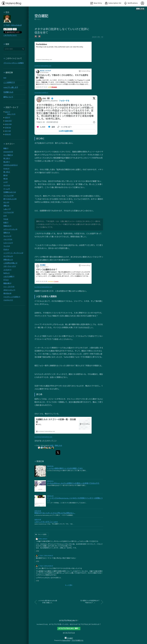Screen dimensions: 147x644
Task: Open category Netflix (1)
Action: (x=7, y=273)
